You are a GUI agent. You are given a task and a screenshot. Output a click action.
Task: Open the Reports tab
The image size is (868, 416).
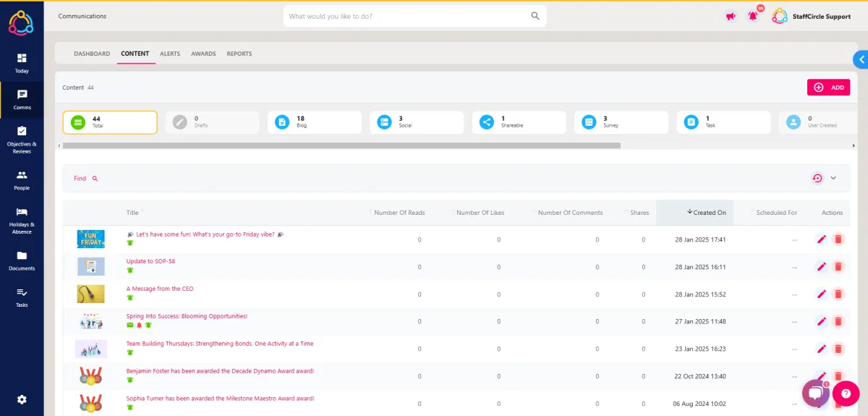tap(239, 54)
